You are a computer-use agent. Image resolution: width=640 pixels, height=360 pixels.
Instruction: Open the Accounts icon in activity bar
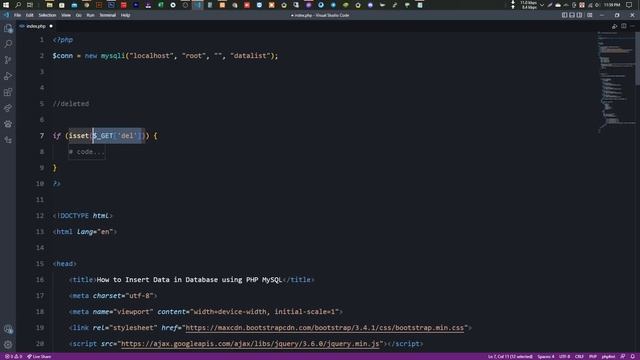(x=8, y=329)
